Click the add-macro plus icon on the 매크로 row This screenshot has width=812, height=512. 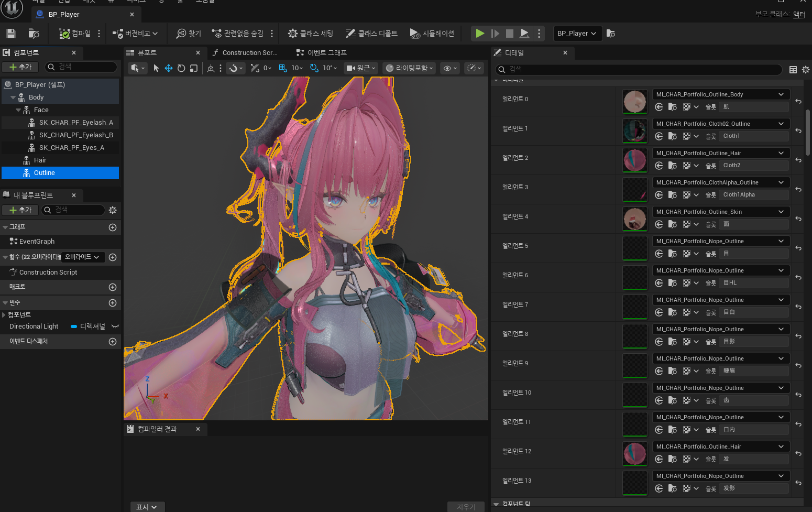113,287
